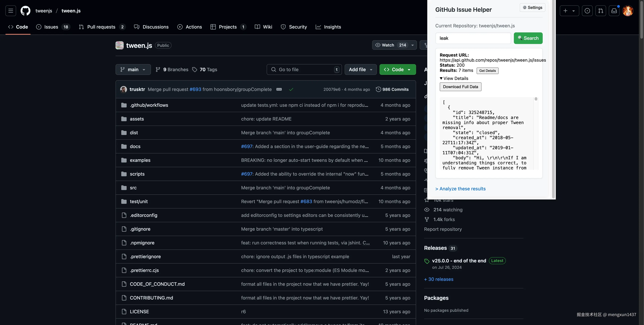Click the green Search button
Screen dimensions: 644x325
coord(528,38)
